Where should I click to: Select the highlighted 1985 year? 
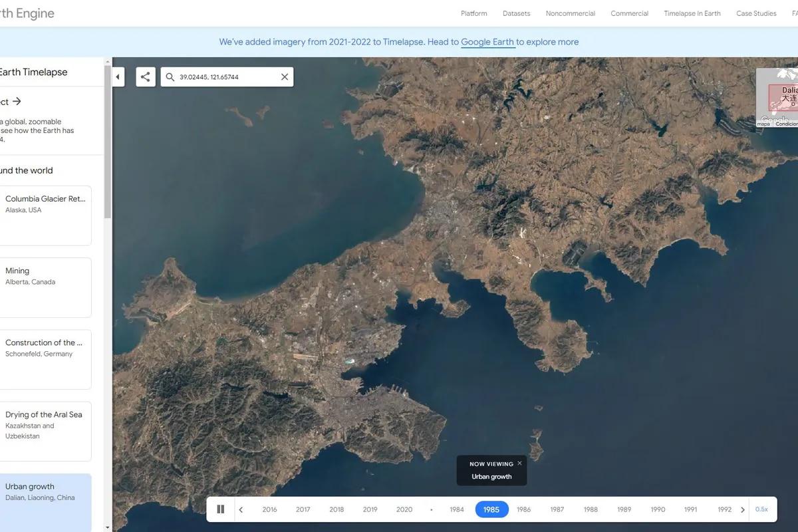(x=491, y=509)
